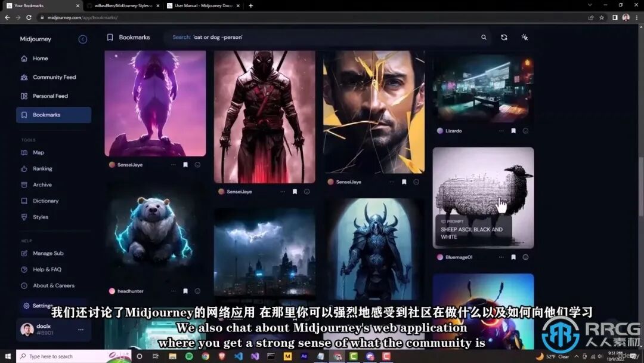Click the docix profile avatar
644x363 pixels.
(27, 330)
